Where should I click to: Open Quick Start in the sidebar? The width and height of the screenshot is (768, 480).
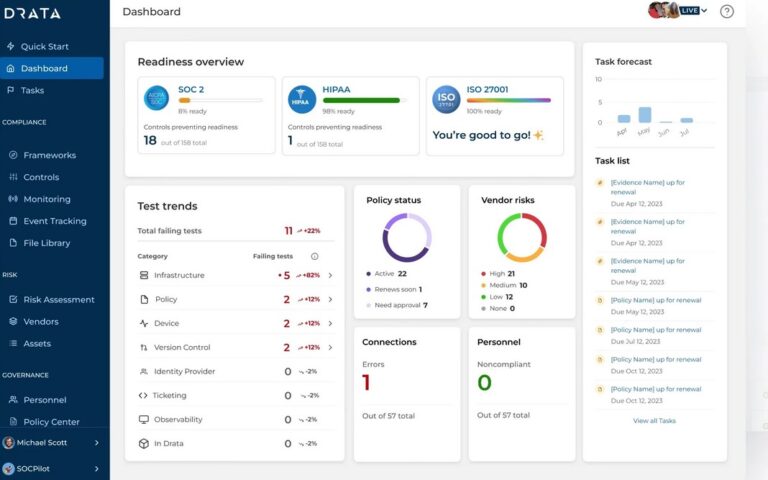(45, 46)
